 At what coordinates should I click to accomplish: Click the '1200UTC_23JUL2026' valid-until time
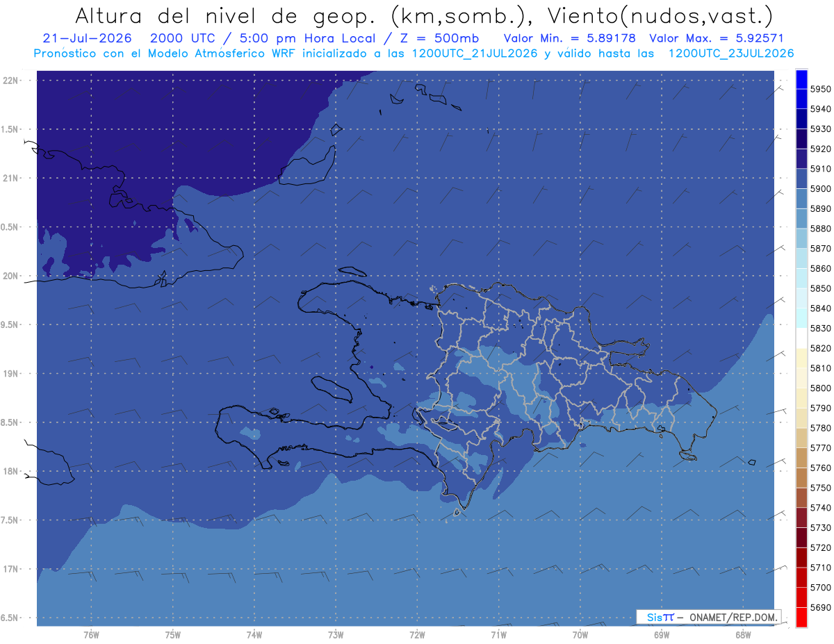click(x=731, y=53)
